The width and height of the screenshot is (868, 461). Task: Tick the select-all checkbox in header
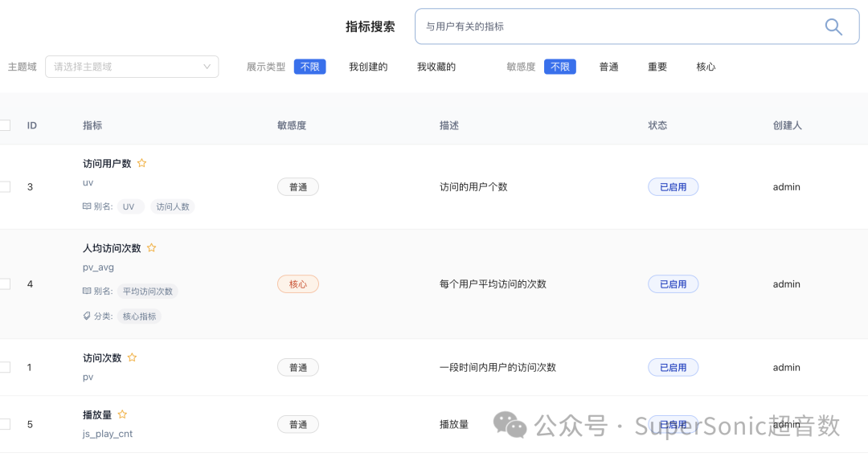(x=5, y=125)
